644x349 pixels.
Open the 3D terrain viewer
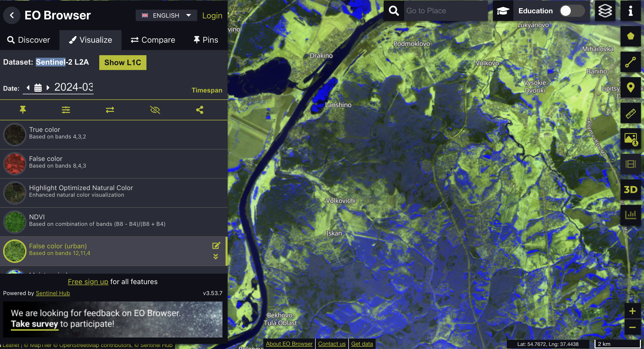(x=630, y=190)
